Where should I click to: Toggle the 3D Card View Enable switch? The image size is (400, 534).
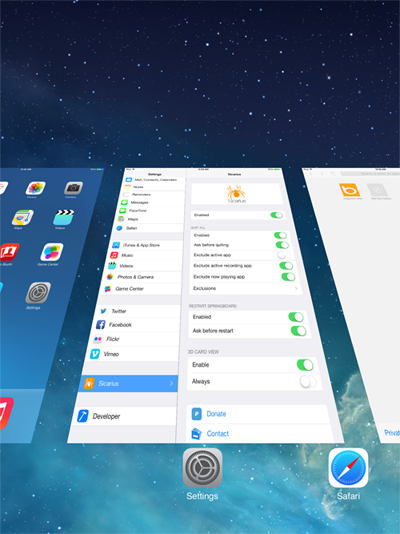305,365
